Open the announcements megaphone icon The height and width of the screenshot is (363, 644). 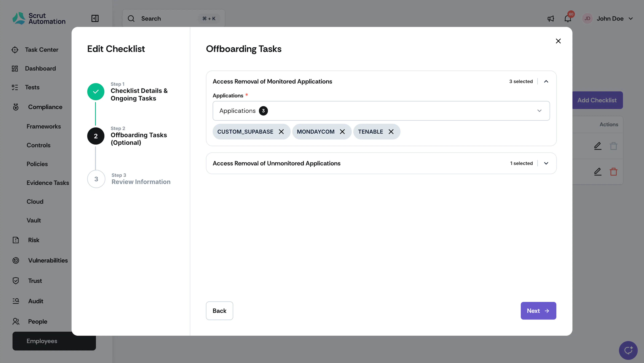[550, 18]
